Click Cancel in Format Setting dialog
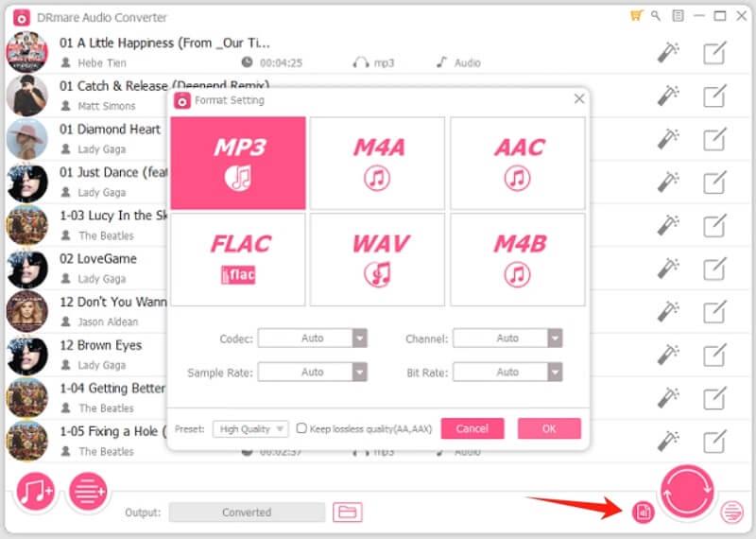The width and height of the screenshot is (756, 539). [x=472, y=428]
